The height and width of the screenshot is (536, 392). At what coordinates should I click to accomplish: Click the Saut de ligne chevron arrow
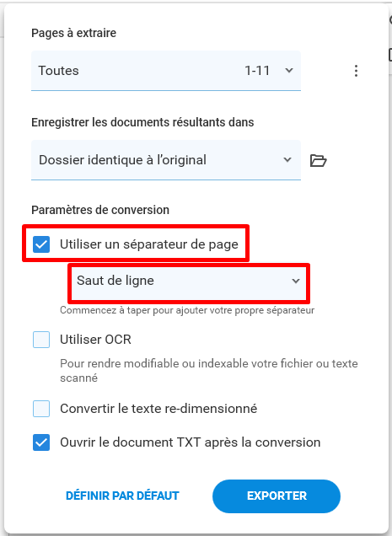pyautogui.click(x=296, y=281)
